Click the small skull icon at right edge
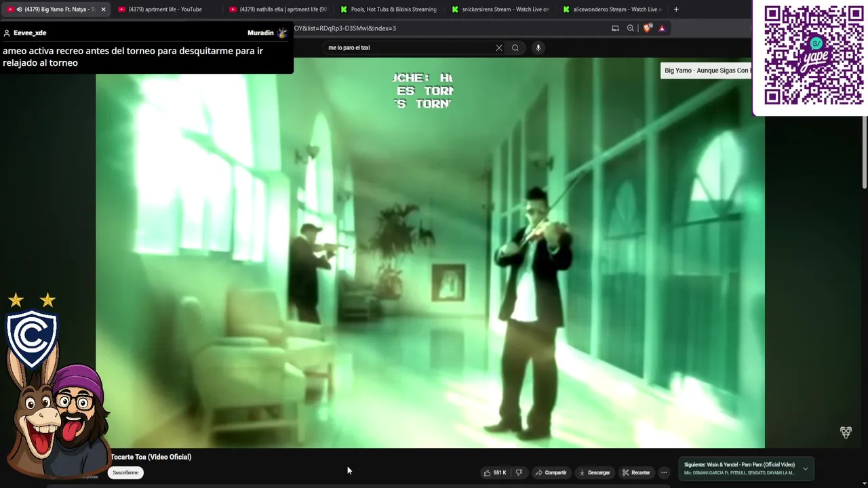Viewport: 868px width, 488px height. (x=846, y=432)
